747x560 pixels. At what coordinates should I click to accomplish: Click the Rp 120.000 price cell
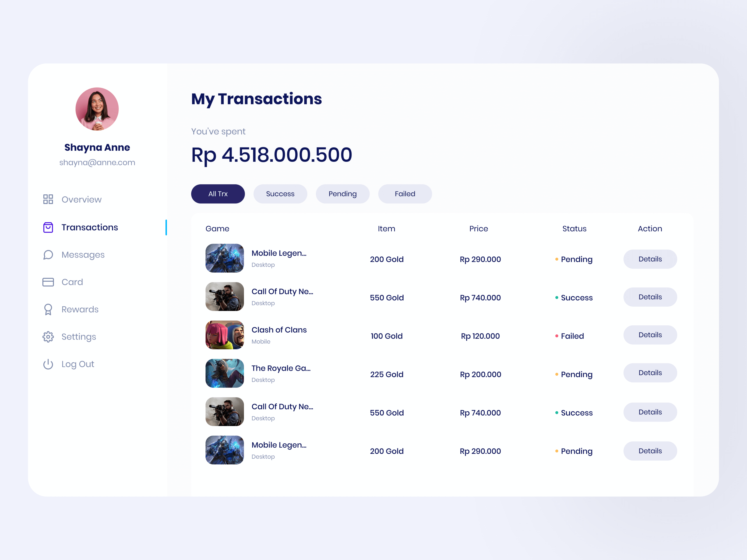click(x=480, y=336)
